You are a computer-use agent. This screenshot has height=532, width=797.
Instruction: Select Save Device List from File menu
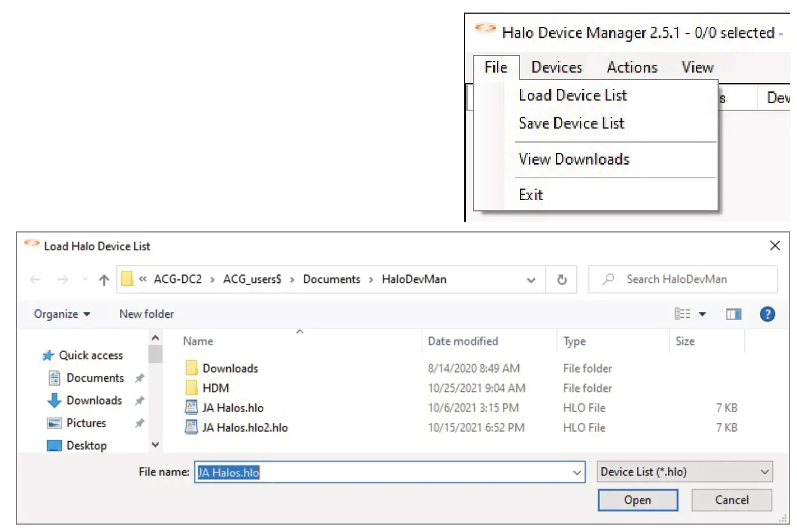(571, 123)
